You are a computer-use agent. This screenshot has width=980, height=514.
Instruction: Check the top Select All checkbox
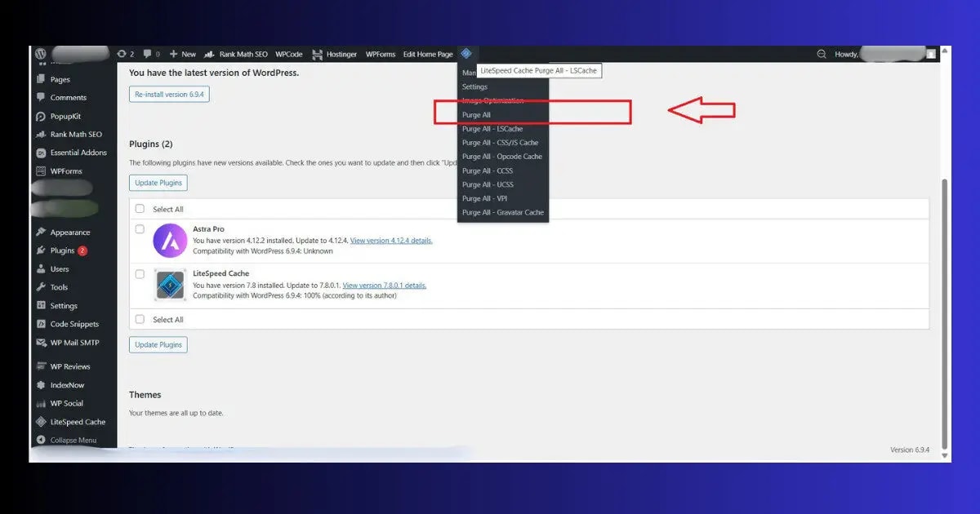[140, 209]
